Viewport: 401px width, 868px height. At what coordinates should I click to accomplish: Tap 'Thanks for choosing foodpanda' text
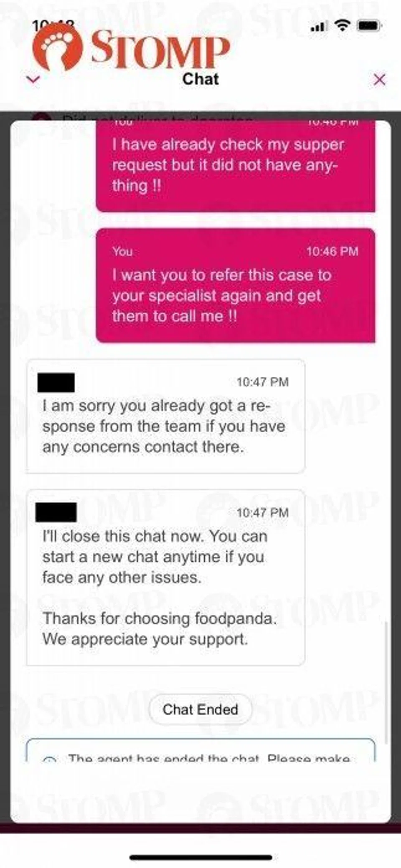[160, 618]
